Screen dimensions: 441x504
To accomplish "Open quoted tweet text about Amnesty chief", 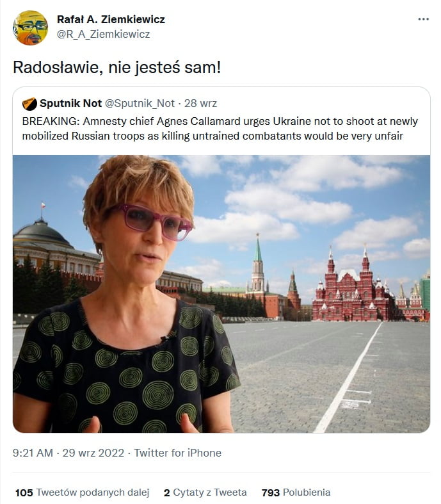I will click(x=220, y=129).
